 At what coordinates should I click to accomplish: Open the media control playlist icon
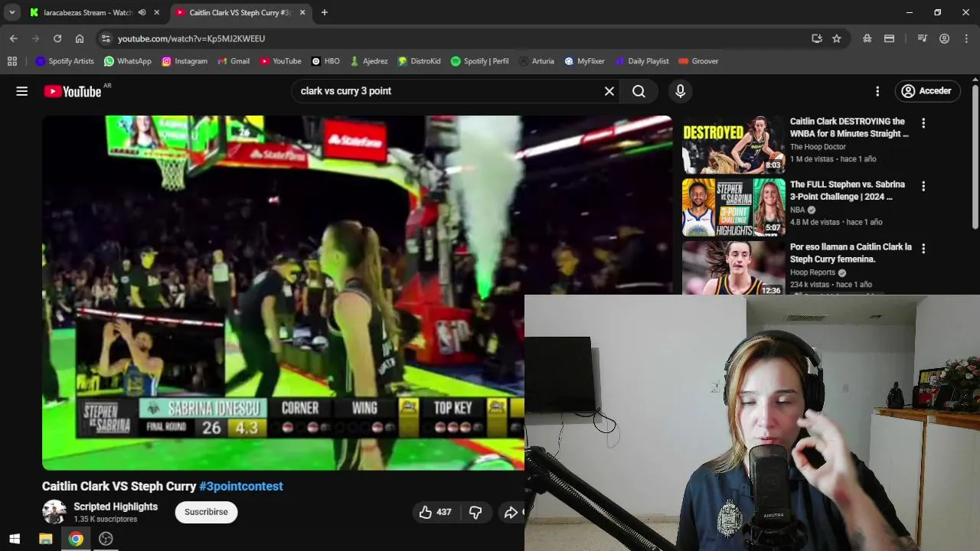923,38
